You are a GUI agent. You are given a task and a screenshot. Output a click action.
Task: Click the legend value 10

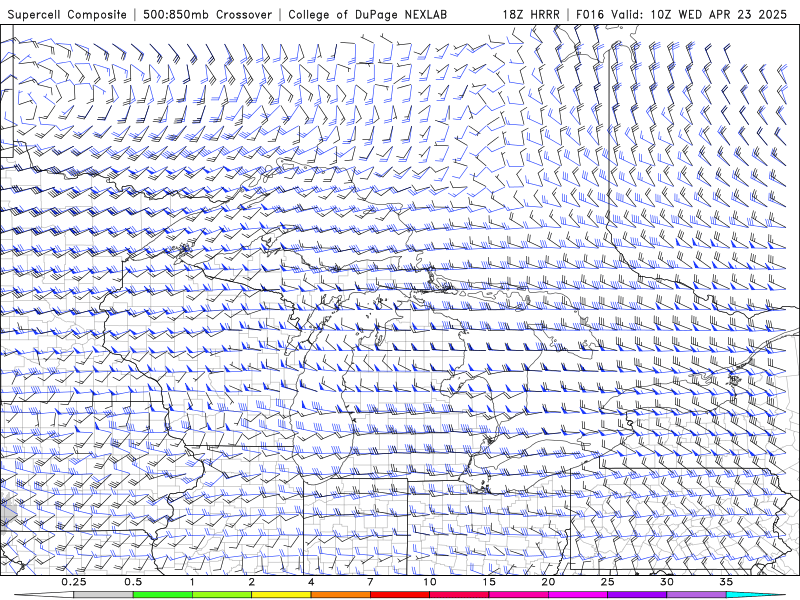point(430,582)
